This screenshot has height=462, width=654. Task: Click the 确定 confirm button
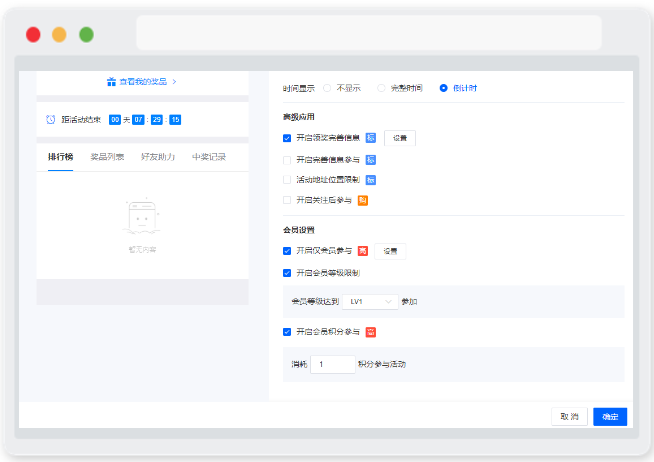610,417
